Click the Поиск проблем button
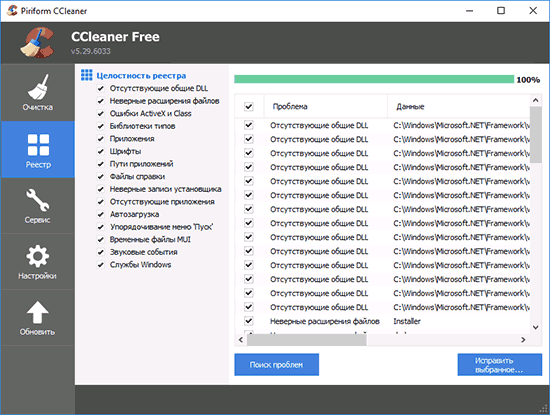Image resolution: width=550 pixels, height=415 pixels. click(276, 365)
